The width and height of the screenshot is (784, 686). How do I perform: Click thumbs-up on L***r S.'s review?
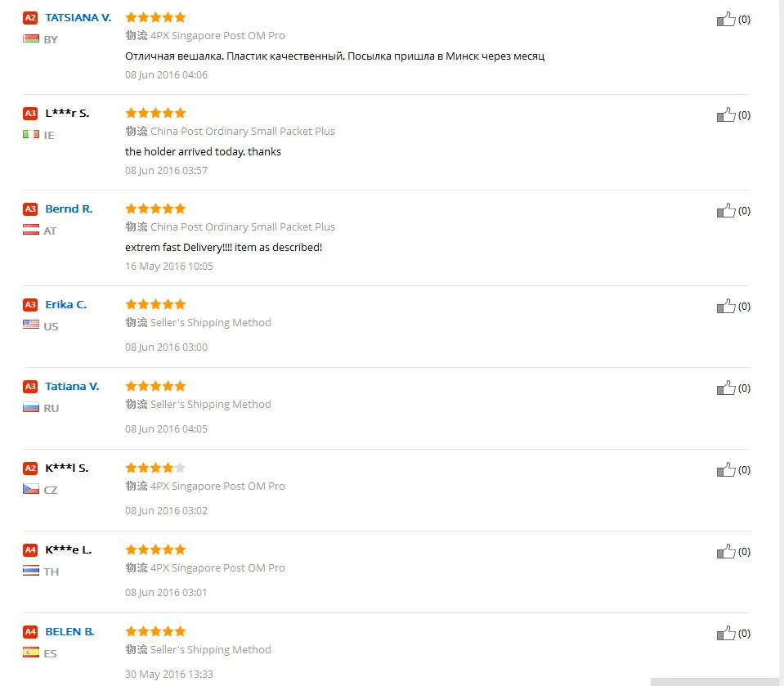726,114
